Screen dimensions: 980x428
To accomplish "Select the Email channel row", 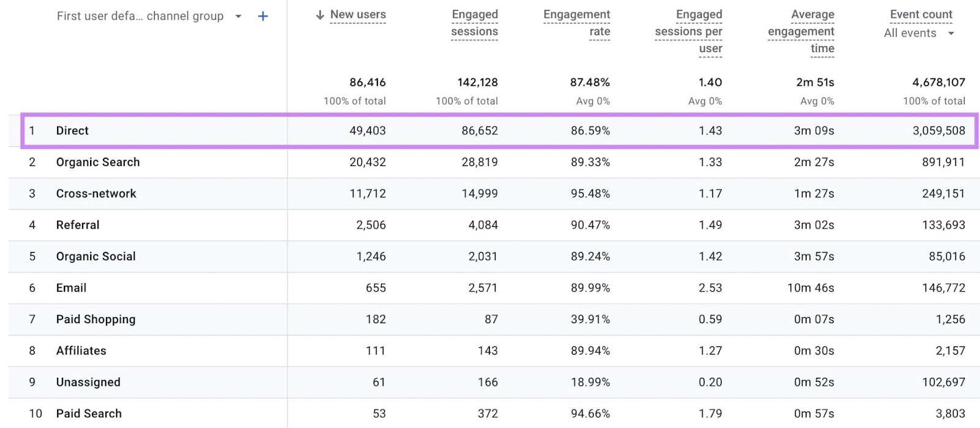I will click(x=71, y=288).
